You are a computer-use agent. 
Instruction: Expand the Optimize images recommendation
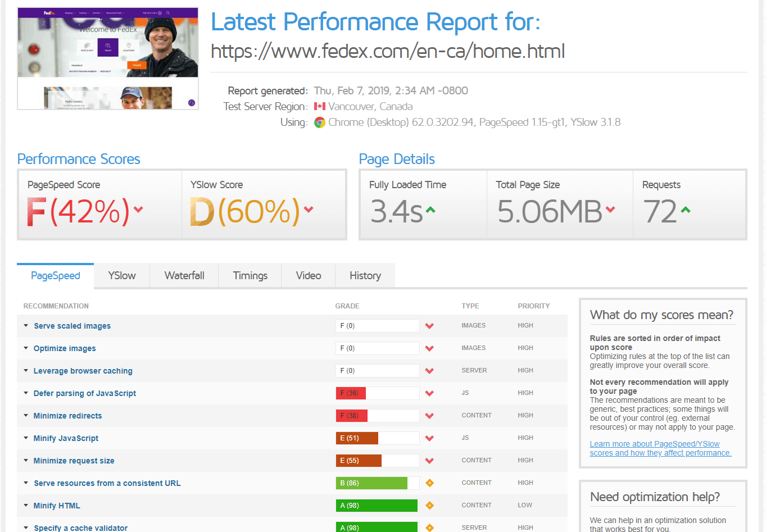26,348
